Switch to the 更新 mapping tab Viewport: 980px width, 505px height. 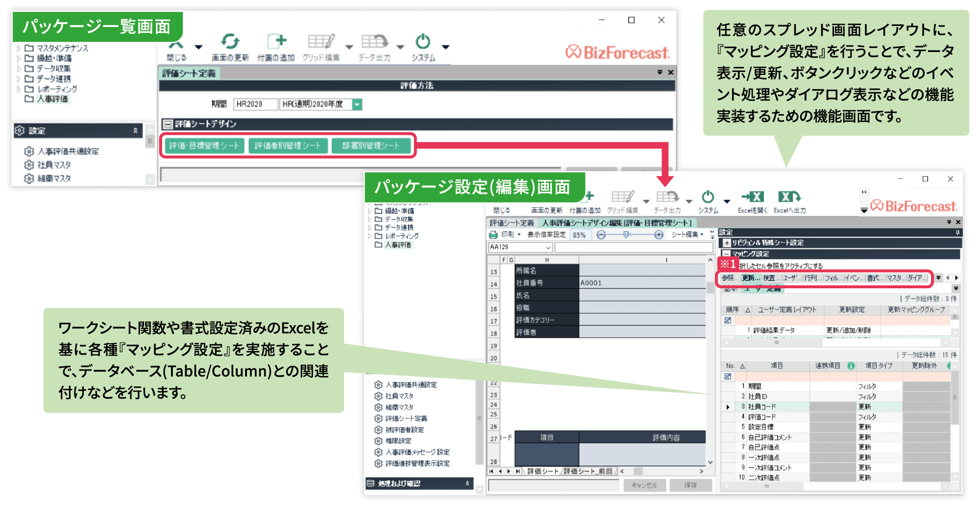coord(750,278)
